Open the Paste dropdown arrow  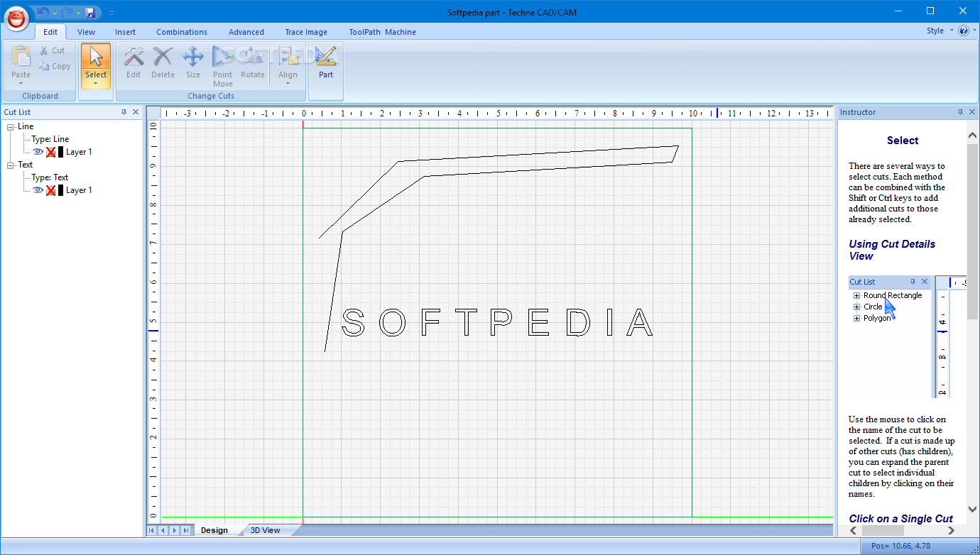21,83
